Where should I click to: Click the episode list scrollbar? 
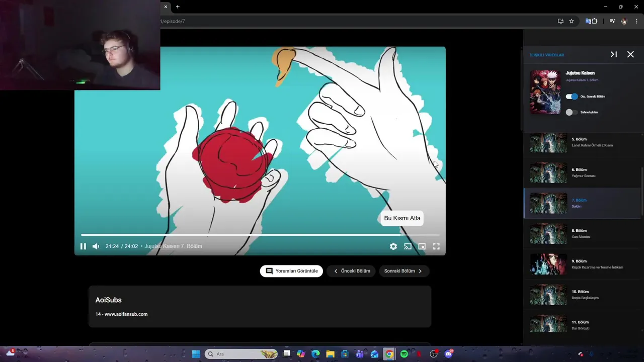pos(642,192)
